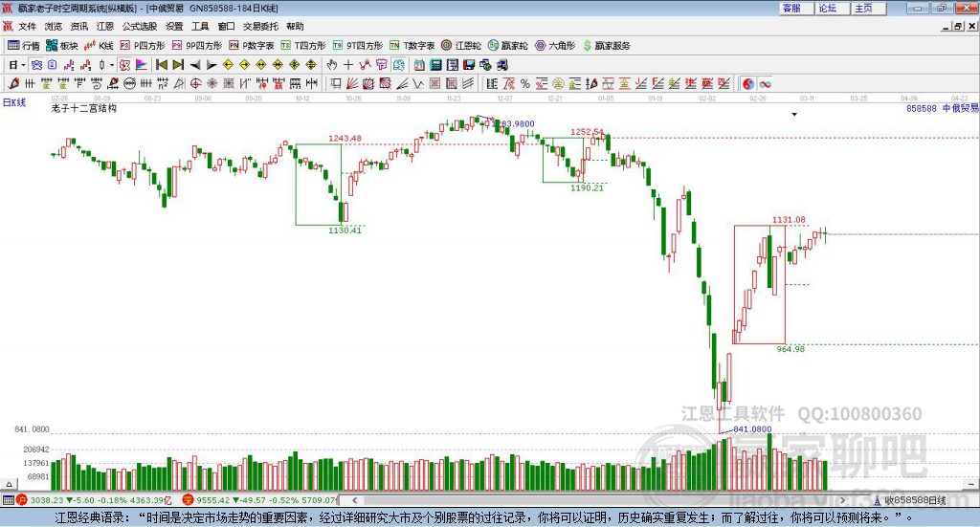This screenshot has height=527, width=980.
Task: Open the 六角形 hexagon tool
Action: coord(555,46)
